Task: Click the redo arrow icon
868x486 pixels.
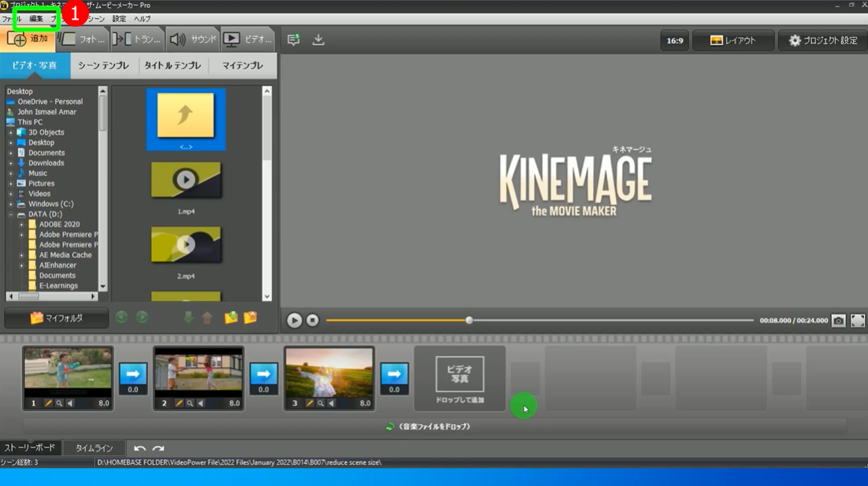Action: click(158, 448)
